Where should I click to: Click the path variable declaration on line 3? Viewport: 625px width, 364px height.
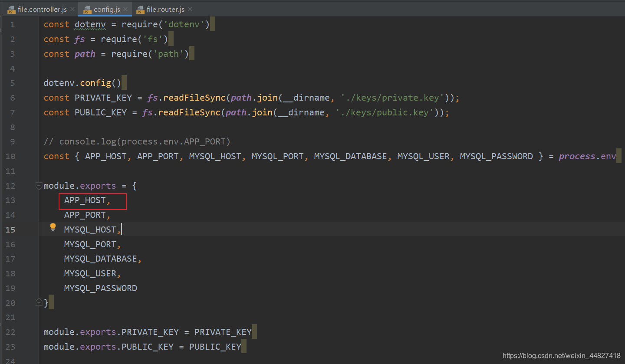point(85,54)
